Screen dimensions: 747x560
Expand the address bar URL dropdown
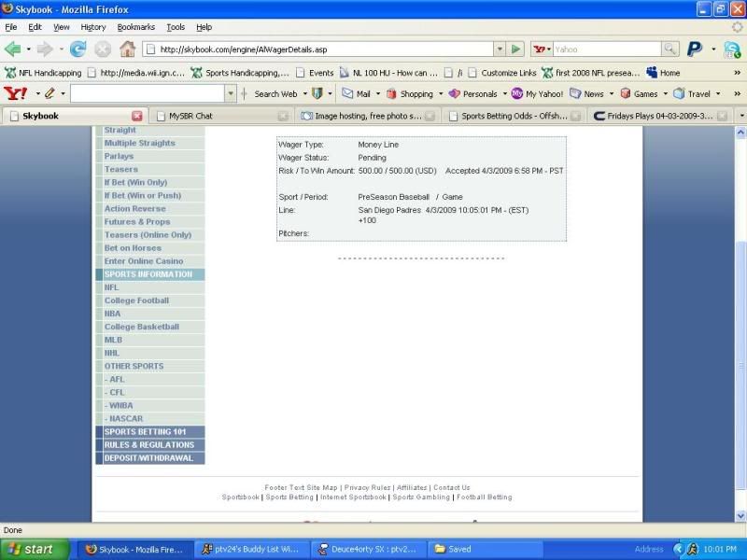(x=500, y=49)
